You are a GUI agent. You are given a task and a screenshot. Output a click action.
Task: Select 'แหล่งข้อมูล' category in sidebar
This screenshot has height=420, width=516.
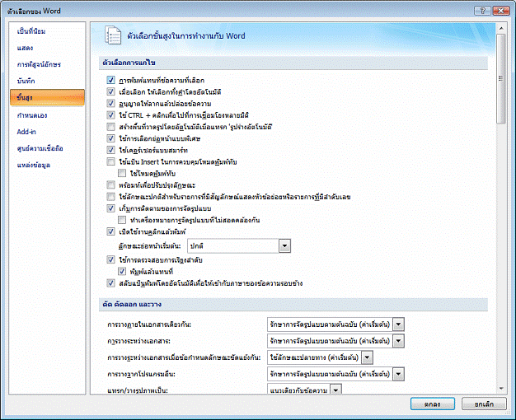[47, 165]
